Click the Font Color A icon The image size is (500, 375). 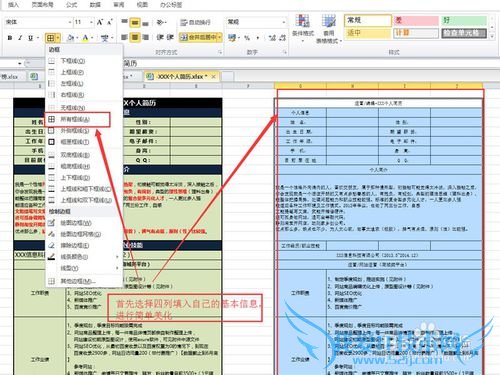point(85,38)
